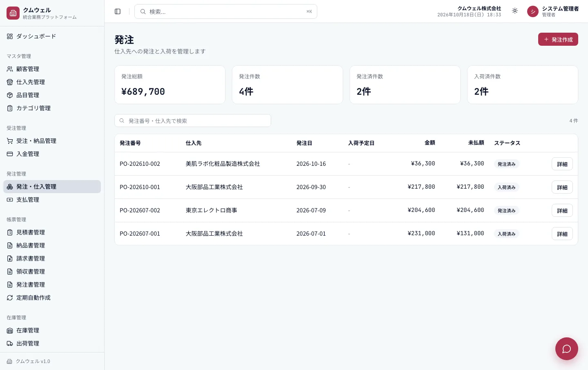Viewport: 588px width, 370px height.
Task: Click the 未払額 column header
Action: point(476,143)
